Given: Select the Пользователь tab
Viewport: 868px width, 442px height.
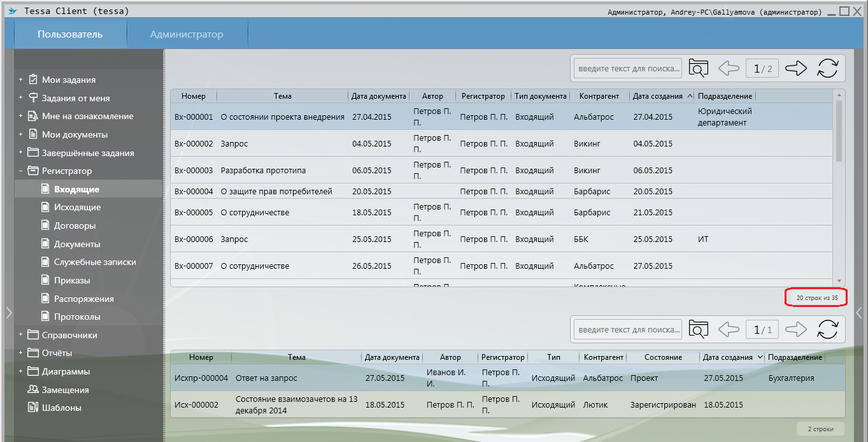Looking at the screenshot, I should [70, 34].
